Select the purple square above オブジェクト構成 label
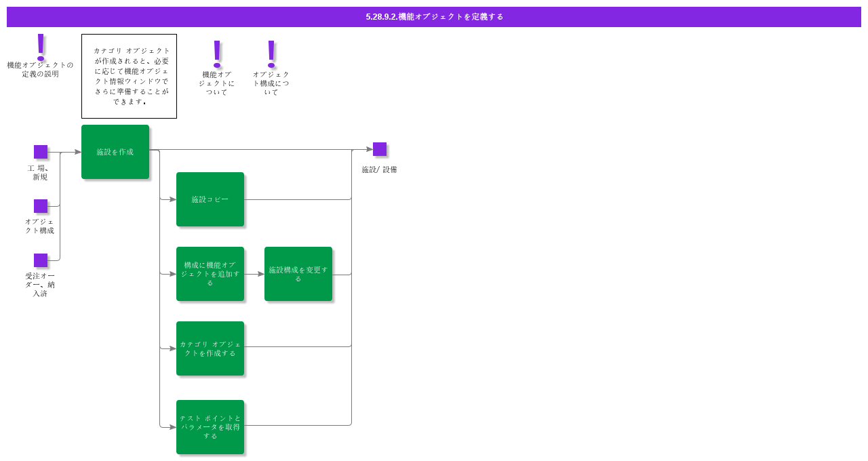868x461 pixels. point(41,206)
